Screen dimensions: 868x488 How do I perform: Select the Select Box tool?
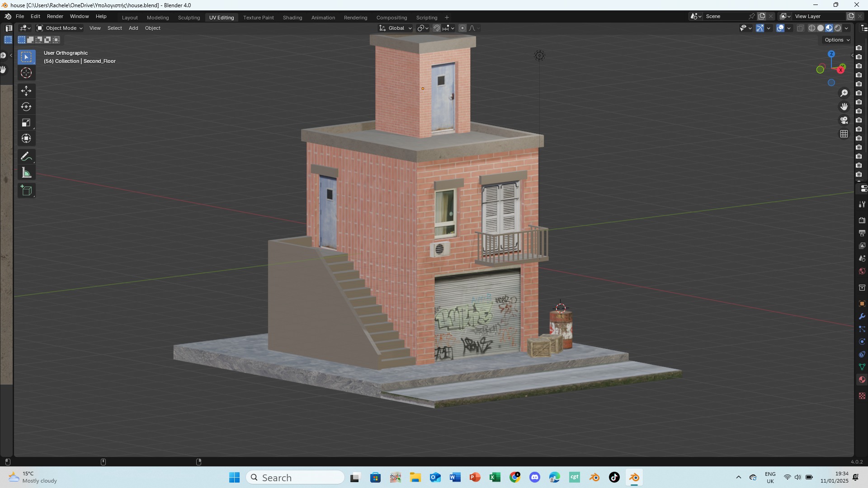[x=26, y=57]
